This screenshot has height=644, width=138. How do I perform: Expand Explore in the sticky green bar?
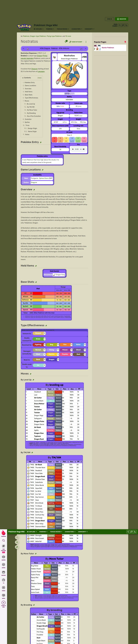(32, 532)
